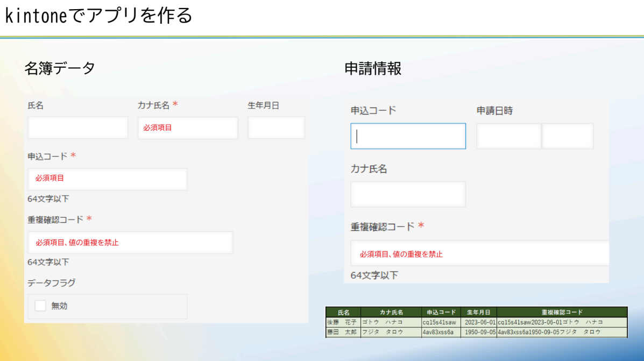Click the 生年月日 input field
644x361 pixels.
[276, 128]
